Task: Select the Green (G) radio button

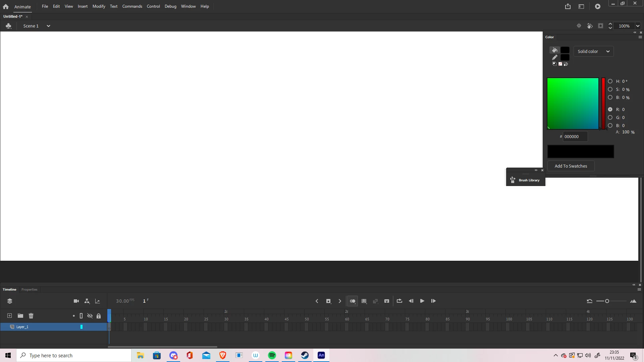Action: (610, 118)
